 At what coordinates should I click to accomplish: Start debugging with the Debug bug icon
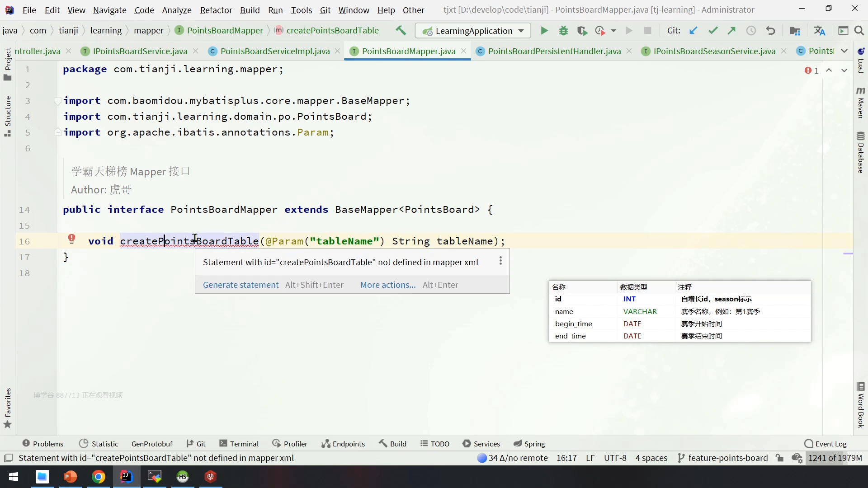coord(563,31)
